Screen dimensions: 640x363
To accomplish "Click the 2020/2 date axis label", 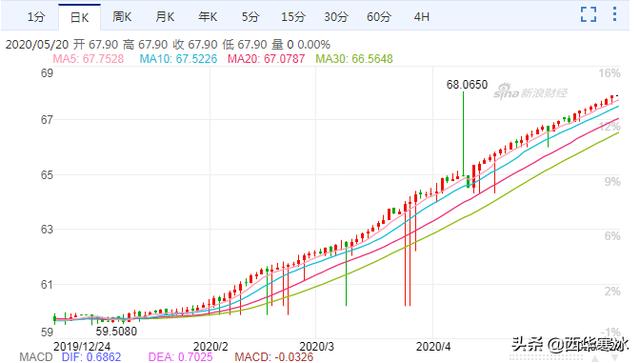I will 211,347.
